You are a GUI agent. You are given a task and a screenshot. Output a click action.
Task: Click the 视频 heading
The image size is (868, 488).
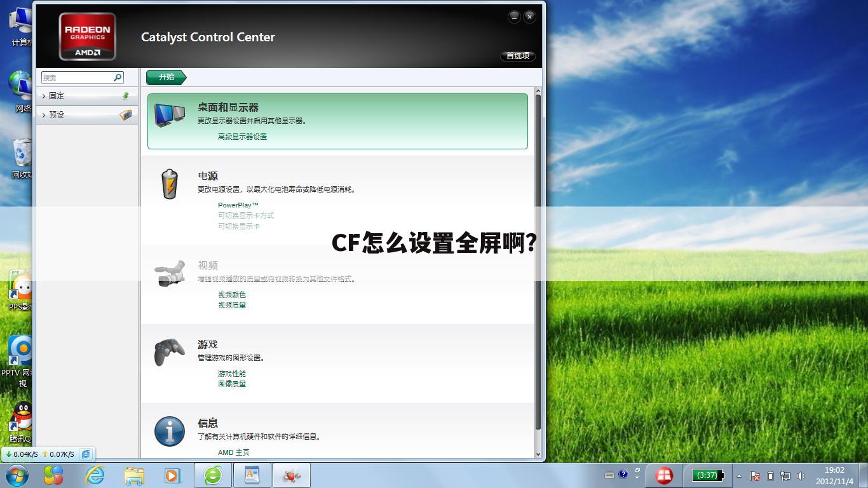(208, 266)
